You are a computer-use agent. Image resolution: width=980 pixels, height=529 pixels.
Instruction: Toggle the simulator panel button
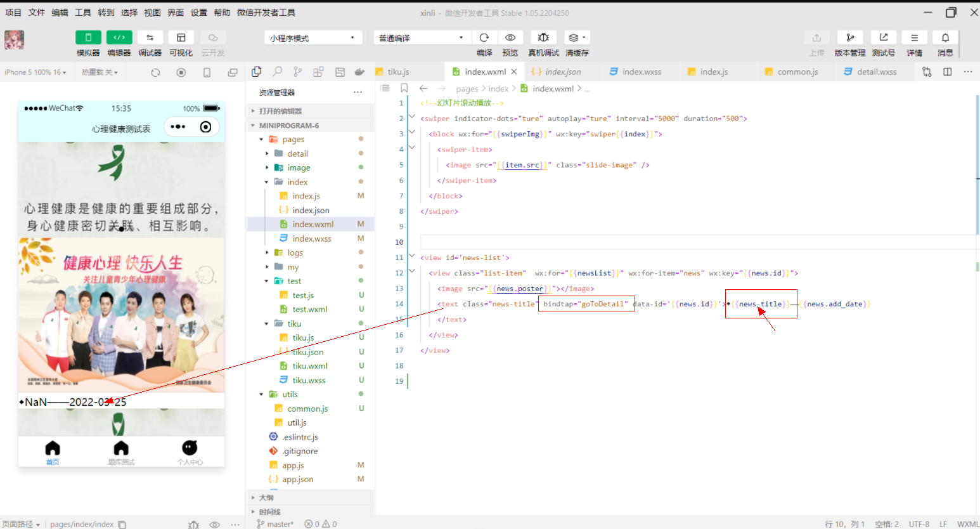tap(88, 37)
